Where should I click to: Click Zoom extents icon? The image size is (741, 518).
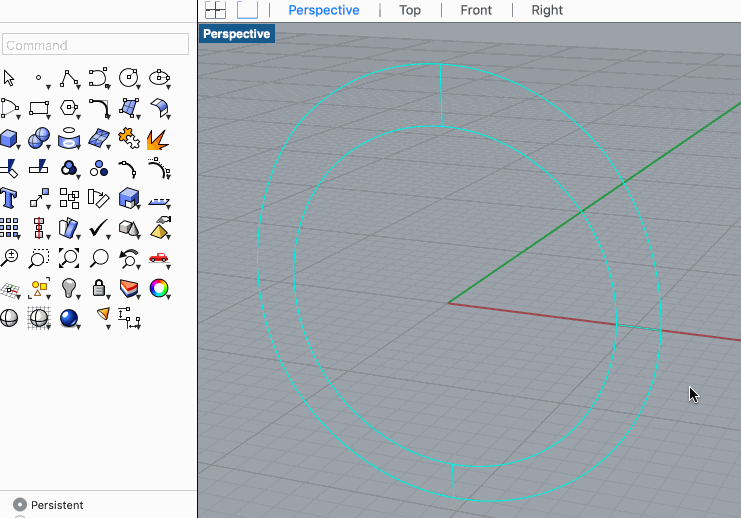click(69, 258)
